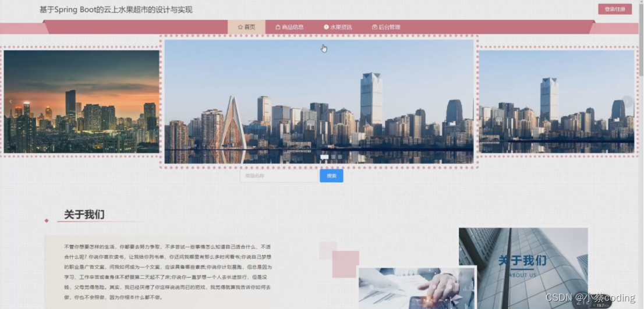The image size is (644, 309).
Task: Click the center daytime skyline slide
Action: (319, 101)
